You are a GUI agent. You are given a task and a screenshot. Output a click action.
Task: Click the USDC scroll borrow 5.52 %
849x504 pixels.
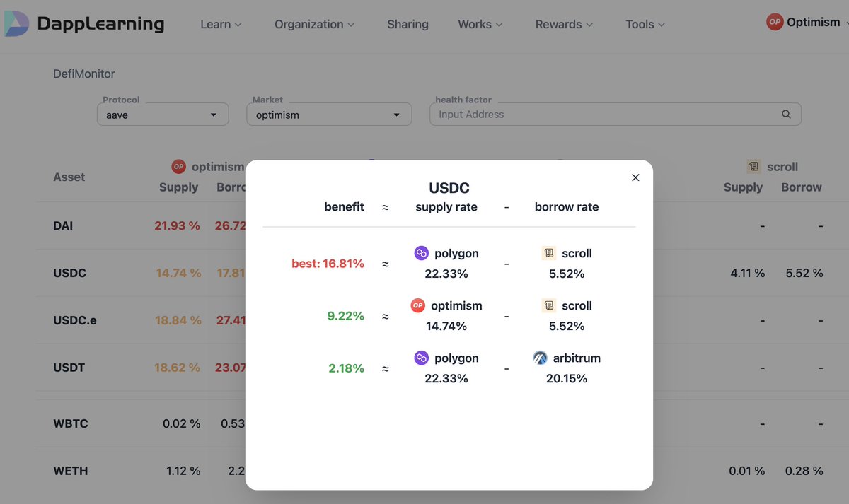(804, 273)
